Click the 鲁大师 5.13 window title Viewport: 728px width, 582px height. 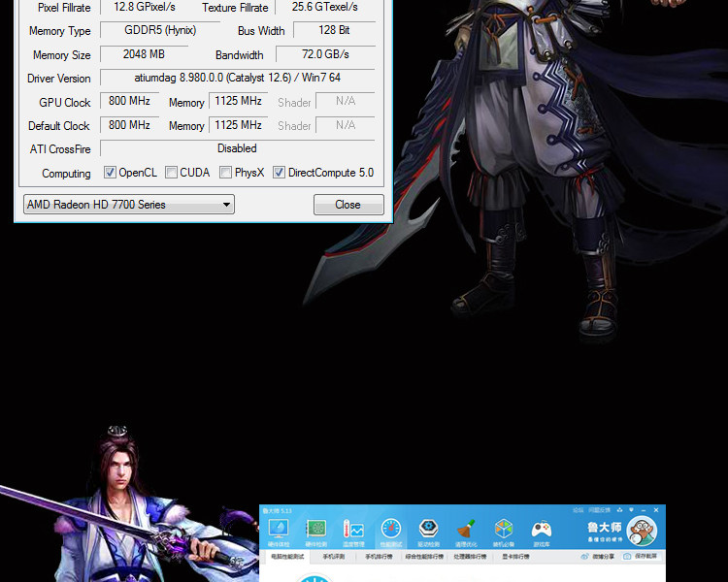pos(278,510)
